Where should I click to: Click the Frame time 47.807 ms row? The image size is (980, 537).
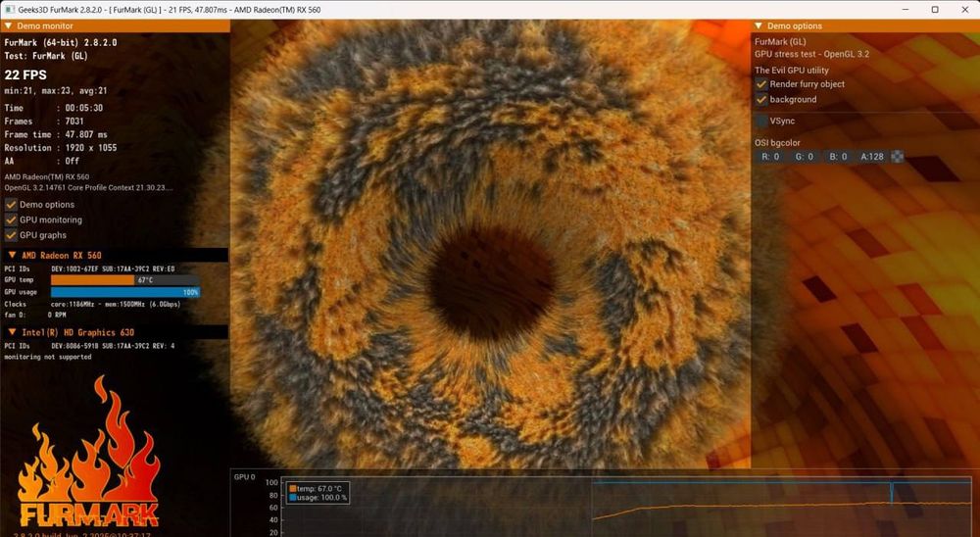(x=56, y=134)
